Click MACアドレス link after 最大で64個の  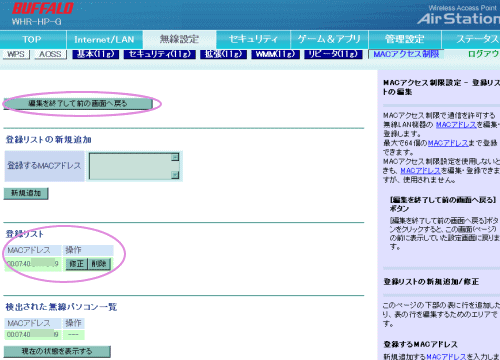pos(448,143)
